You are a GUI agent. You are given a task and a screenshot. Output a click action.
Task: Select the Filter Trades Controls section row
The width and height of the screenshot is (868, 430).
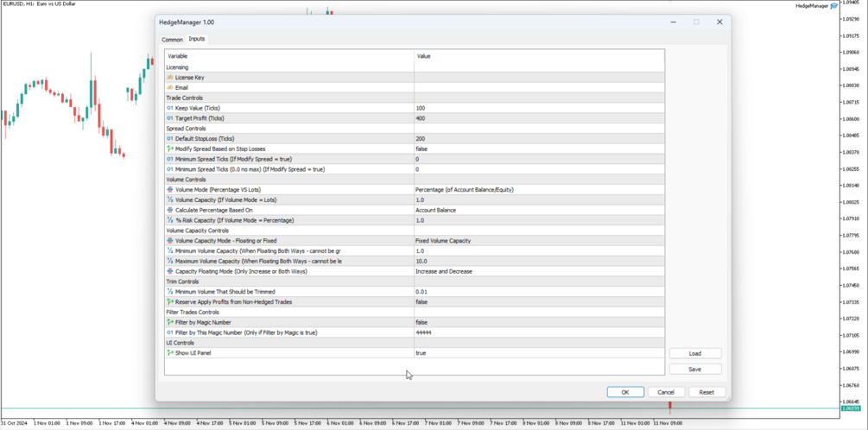click(x=415, y=312)
